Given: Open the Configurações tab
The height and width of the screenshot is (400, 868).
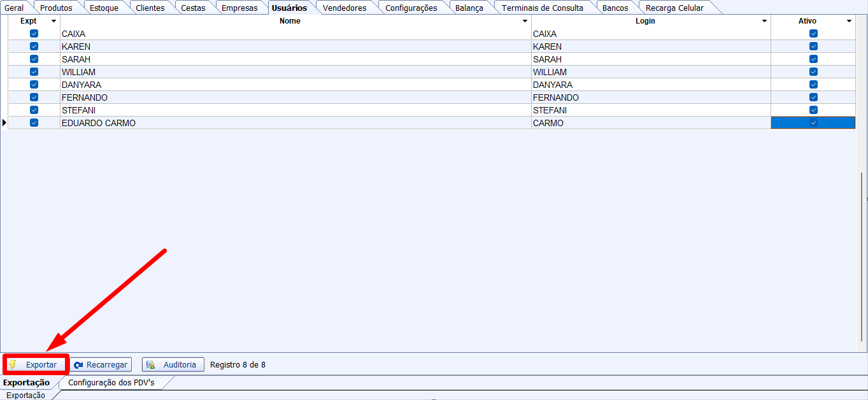Looking at the screenshot, I should point(411,8).
